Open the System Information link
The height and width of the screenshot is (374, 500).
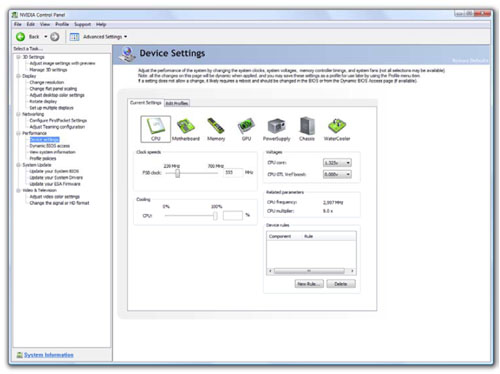(49, 355)
